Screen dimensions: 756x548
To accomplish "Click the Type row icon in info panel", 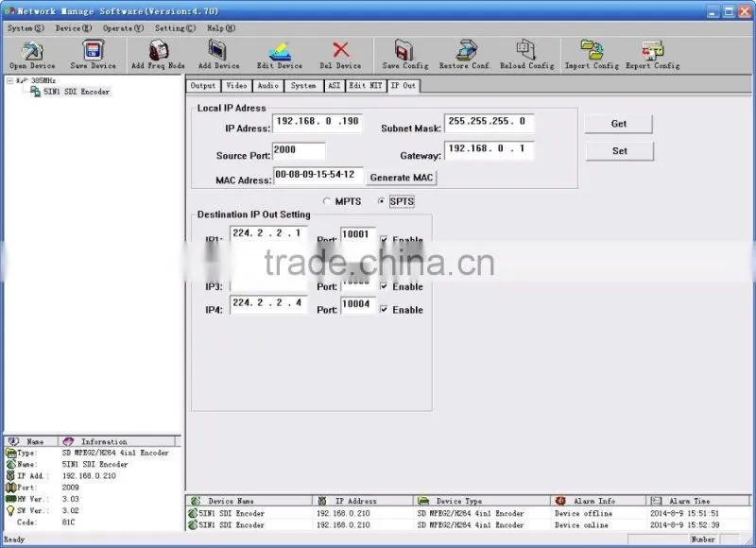I will tap(10, 454).
